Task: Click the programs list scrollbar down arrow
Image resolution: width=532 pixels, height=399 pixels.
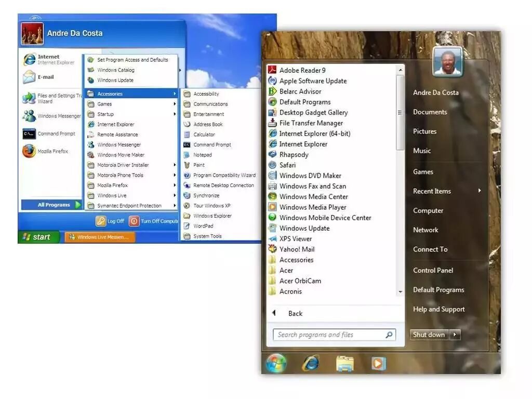Action: pos(401,292)
